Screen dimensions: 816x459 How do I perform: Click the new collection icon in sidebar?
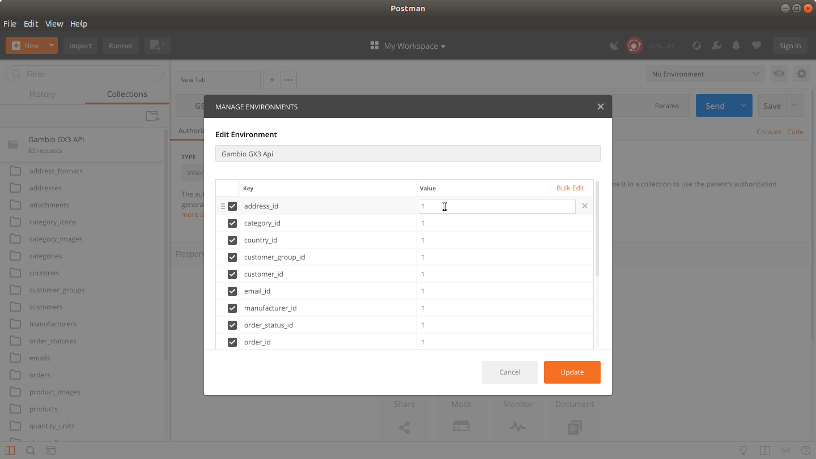(152, 116)
